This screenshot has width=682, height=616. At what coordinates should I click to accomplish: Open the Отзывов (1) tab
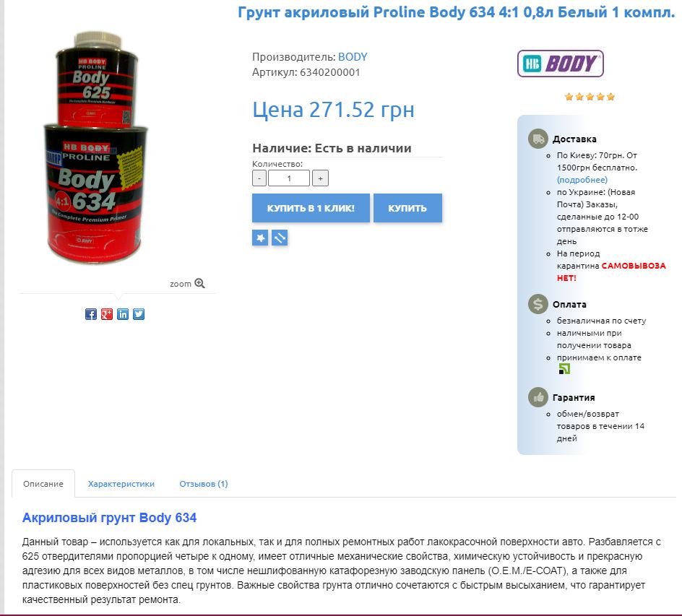coord(204,484)
